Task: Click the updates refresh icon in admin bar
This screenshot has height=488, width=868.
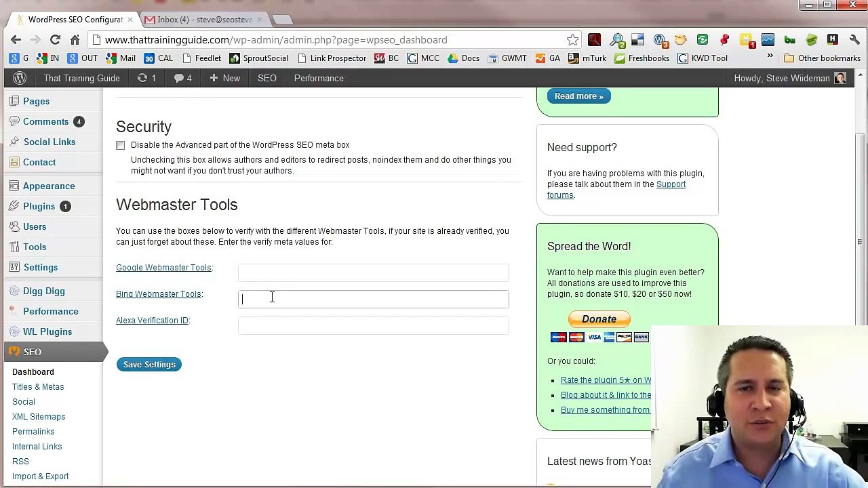Action: point(142,78)
